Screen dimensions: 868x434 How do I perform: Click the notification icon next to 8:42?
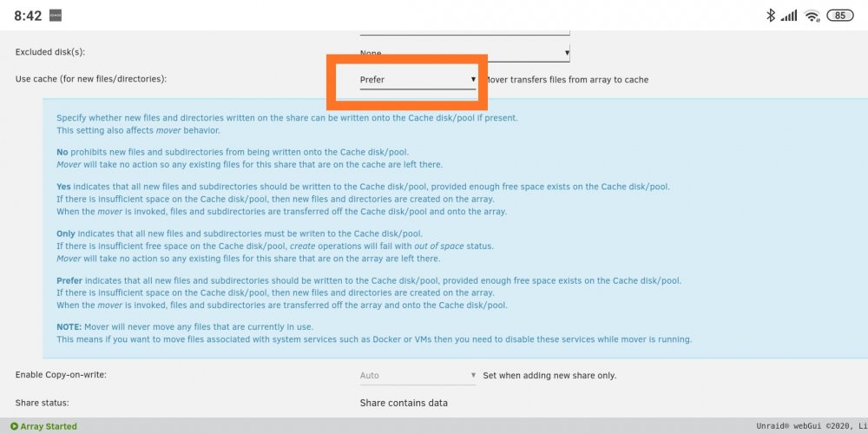(56, 16)
